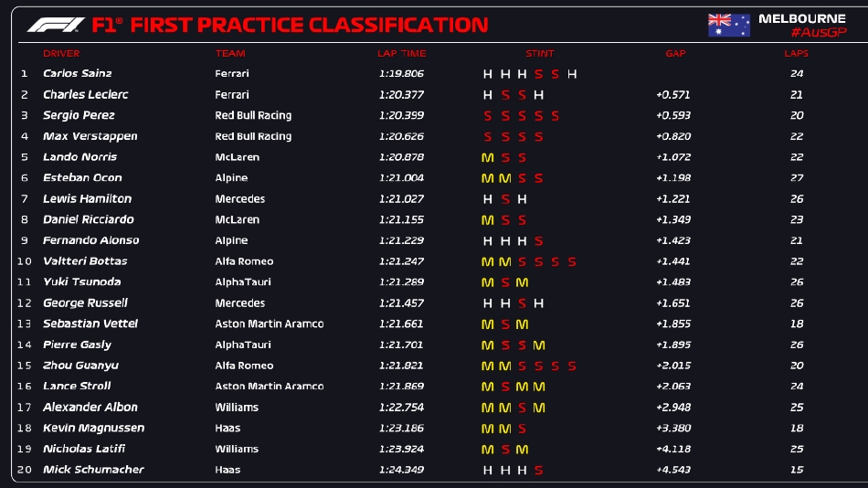The height and width of the screenshot is (488, 868).
Task: Click the red S tyre in Fernando Alonso's stint
Action: (538, 241)
